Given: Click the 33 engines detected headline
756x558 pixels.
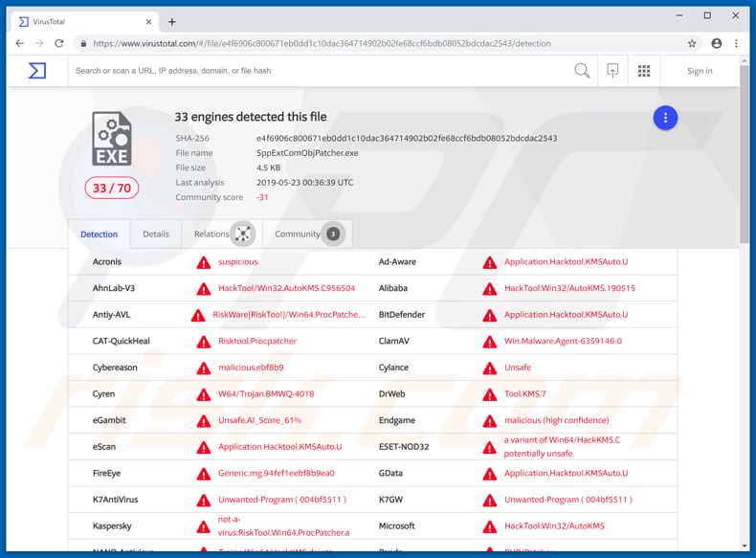Looking at the screenshot, I should (250, 117).
